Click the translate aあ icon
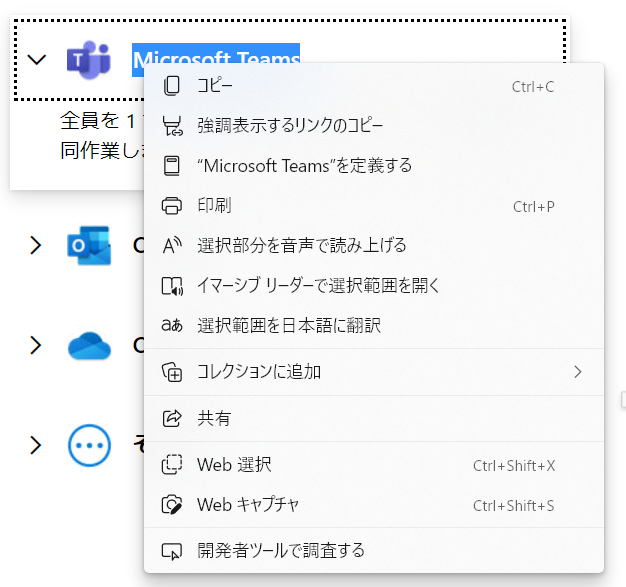The image size is (626, 587). [172, 325]
